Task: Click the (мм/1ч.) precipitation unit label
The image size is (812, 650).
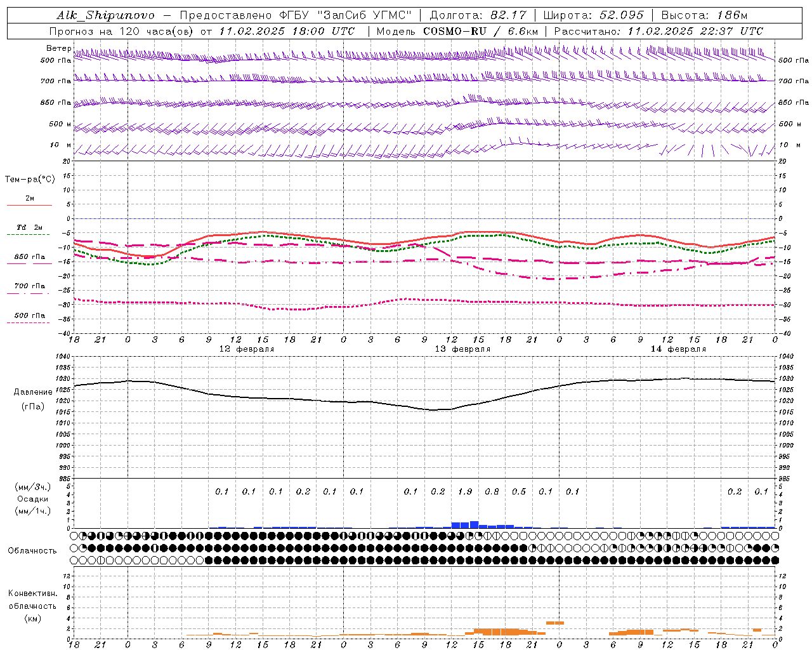Action: [x=32, y=511]
